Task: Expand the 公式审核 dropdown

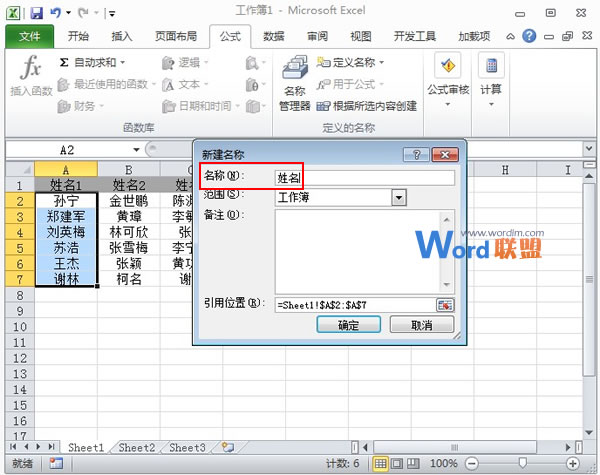Action: 448,104
